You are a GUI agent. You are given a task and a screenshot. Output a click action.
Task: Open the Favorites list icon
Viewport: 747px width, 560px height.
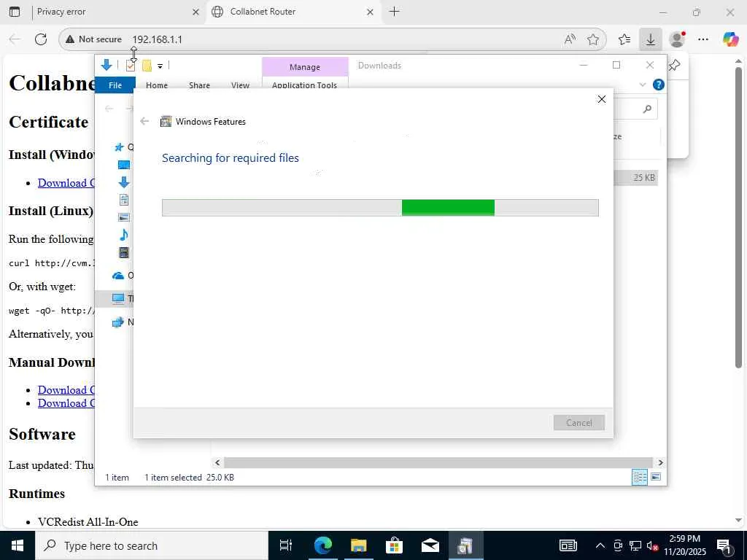tap(624, 39)
